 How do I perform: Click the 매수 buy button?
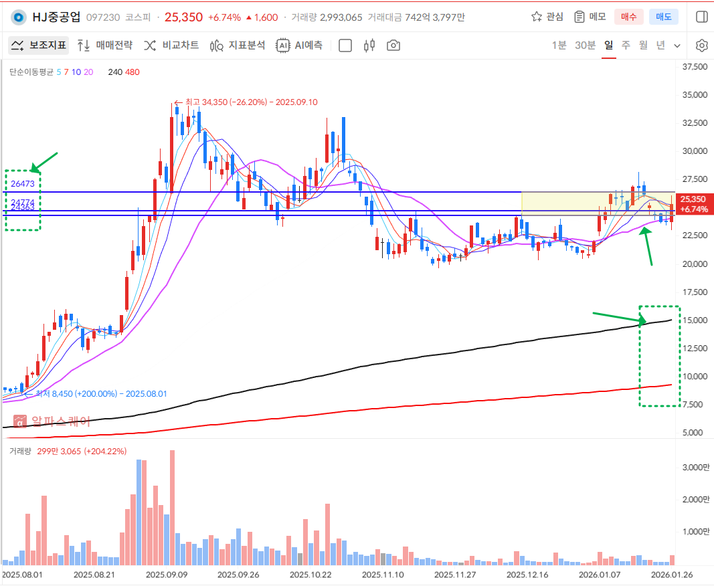pos(629,17)
